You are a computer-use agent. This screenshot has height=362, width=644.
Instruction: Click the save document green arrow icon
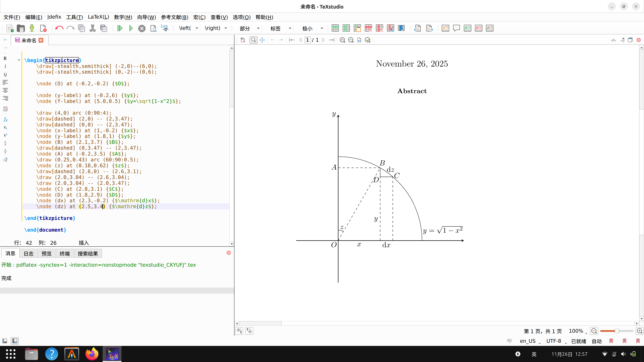(x=32, y=28)
